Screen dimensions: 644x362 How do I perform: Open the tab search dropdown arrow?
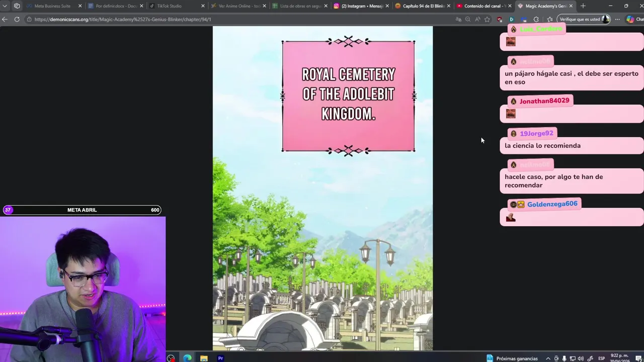coord(5,6)
